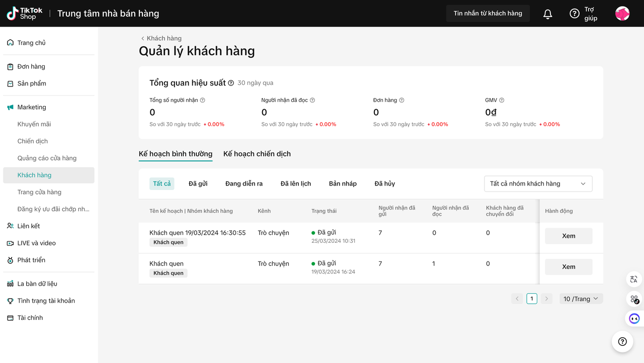This screenshot has height=363, width=644.
Task: Go back via Khách hàng breadcrumb link
Action: (x=161, y=38)
